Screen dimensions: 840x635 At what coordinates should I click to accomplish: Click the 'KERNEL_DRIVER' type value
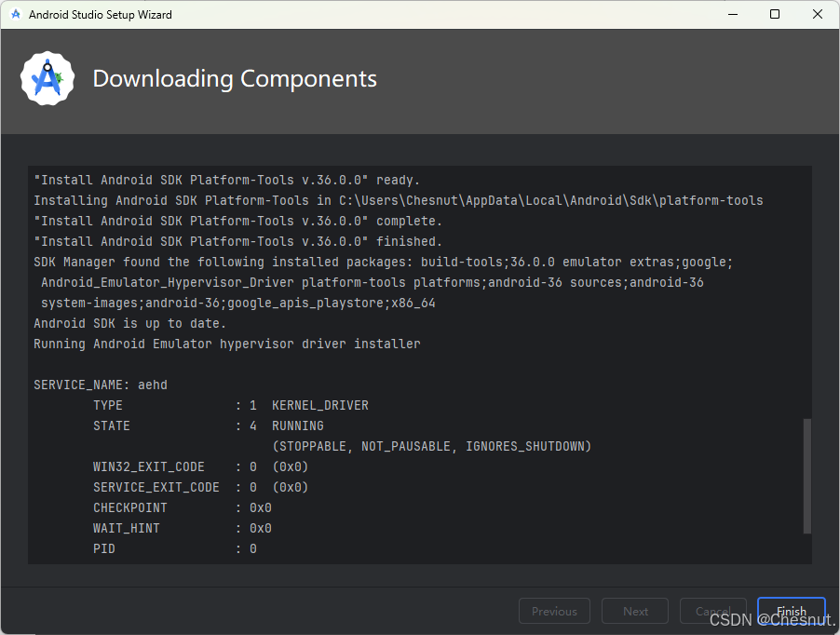(x=319, y=405)
